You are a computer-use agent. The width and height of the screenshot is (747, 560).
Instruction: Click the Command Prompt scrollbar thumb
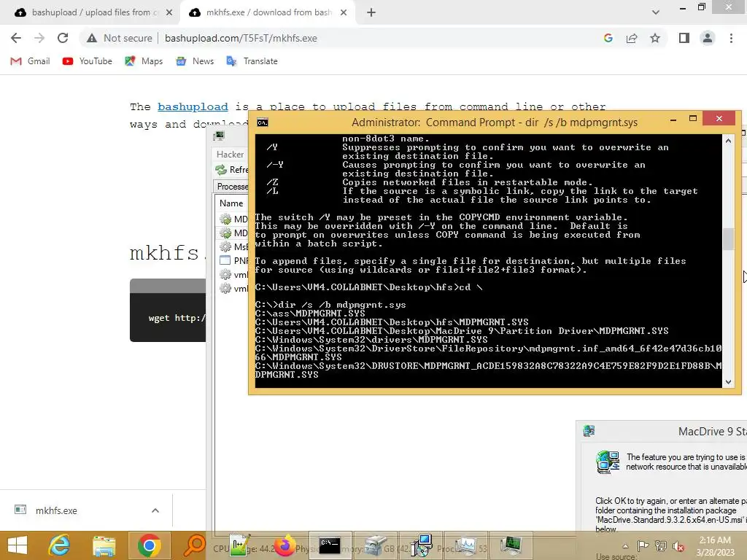click(x=728, y=239)
